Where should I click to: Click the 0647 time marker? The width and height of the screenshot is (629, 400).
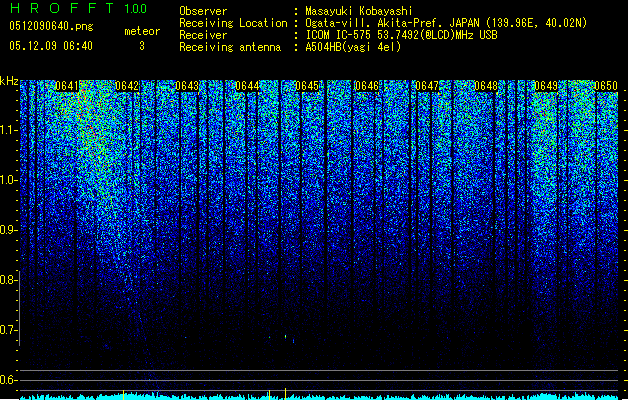[x=427, y=86]
